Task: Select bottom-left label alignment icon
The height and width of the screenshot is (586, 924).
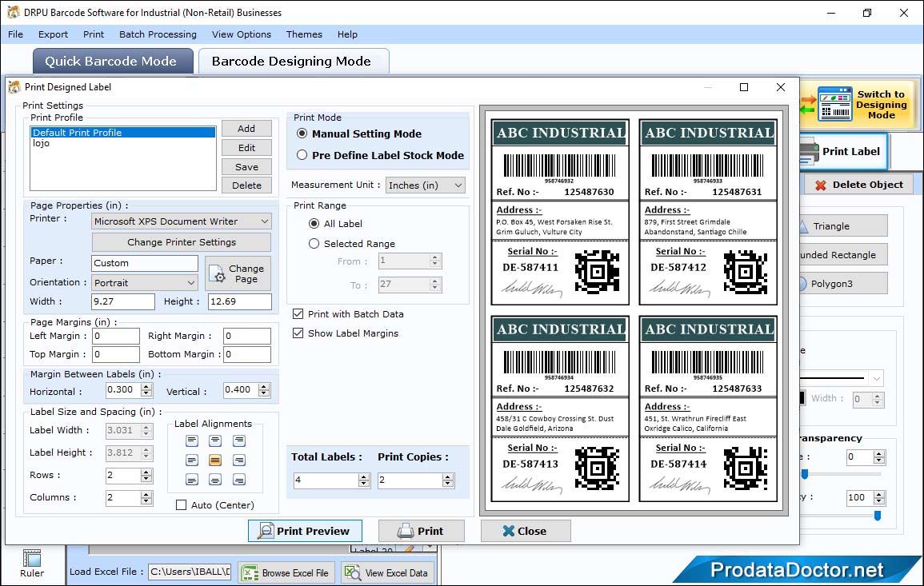Action: click(x=192, y=480)
